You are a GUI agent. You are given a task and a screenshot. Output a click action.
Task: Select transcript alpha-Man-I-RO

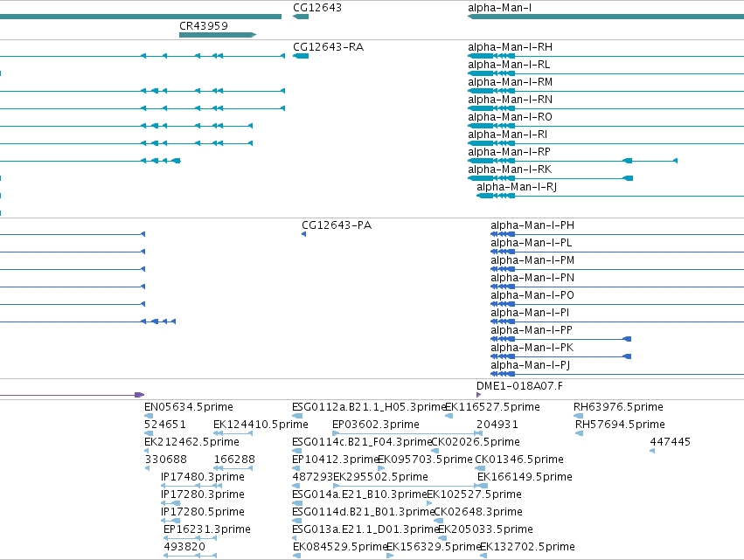[x=510, y=117]
